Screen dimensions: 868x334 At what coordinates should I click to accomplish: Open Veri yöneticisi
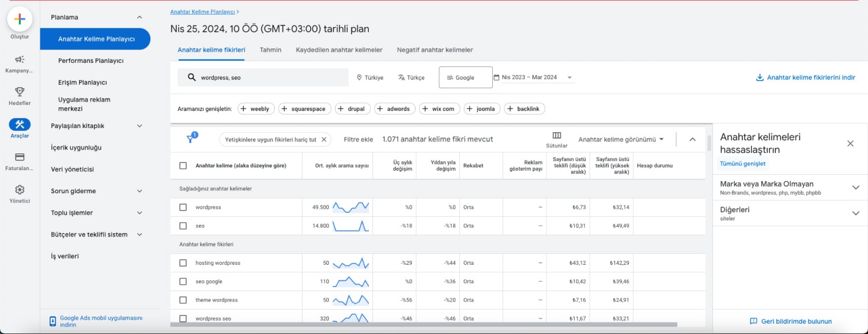point(72,170)
